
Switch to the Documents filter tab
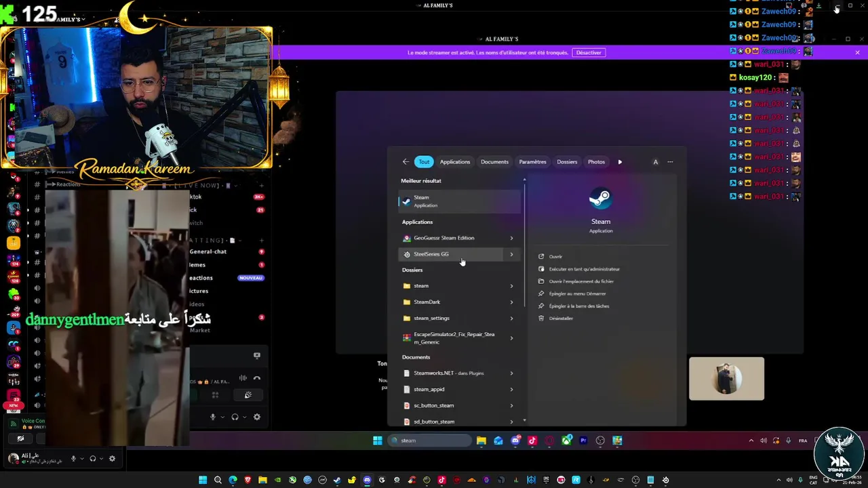pyautogui.click(x=494, y=162)
